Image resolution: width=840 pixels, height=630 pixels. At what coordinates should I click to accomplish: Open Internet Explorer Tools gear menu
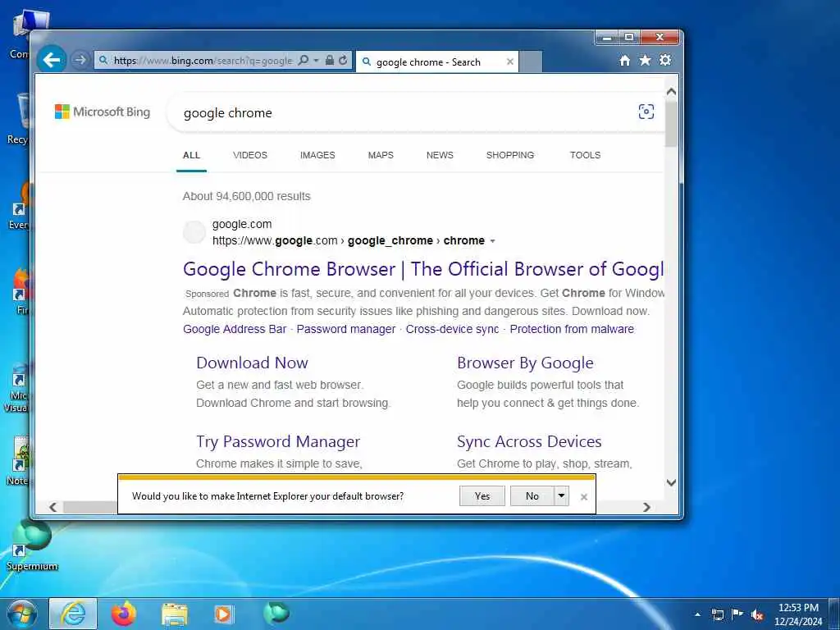pos(665,61)
